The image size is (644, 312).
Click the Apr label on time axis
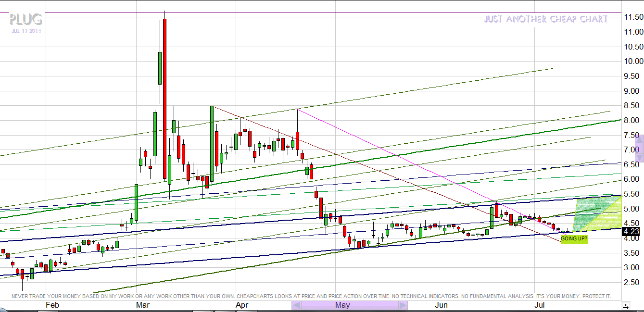click(x=242, y=305)
